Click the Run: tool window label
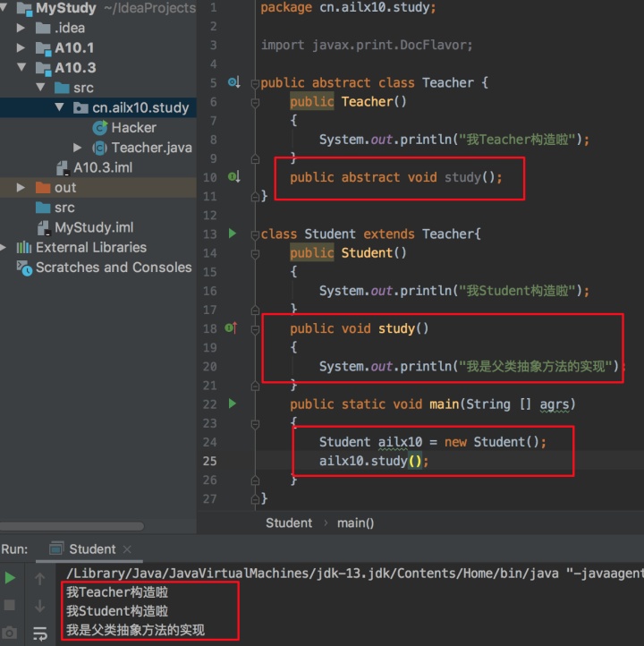 [14, 549]
